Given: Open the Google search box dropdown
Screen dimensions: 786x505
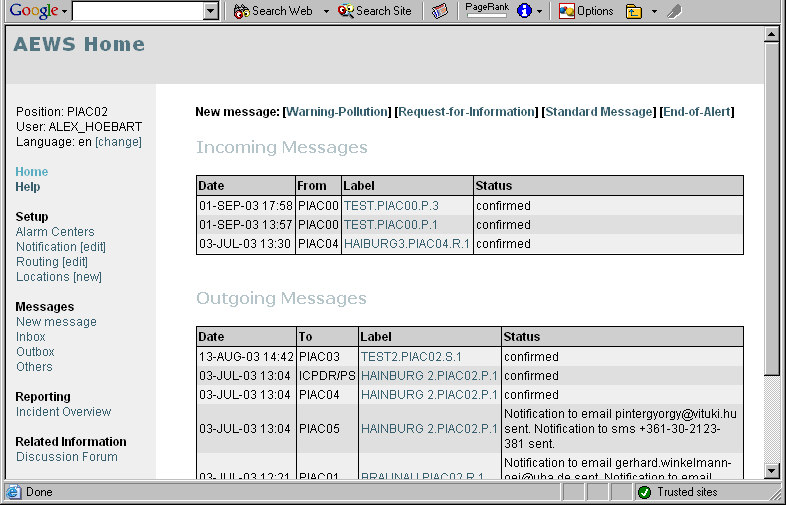Looking at the screenshot, I should coord(210,11).
